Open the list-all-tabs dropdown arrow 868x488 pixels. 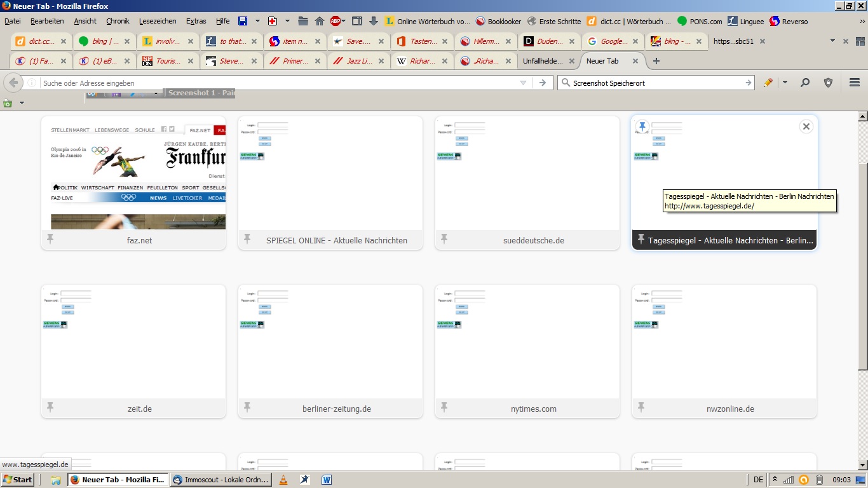(832, 41)
